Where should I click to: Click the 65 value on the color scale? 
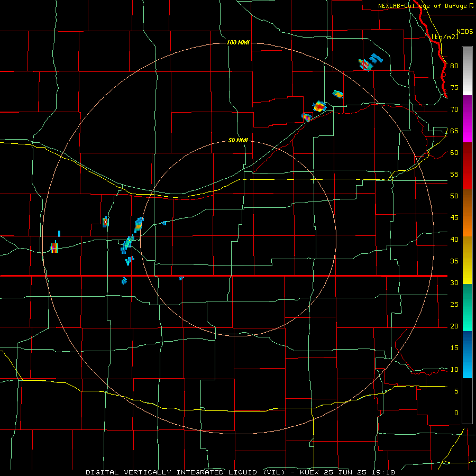(454, 131)
